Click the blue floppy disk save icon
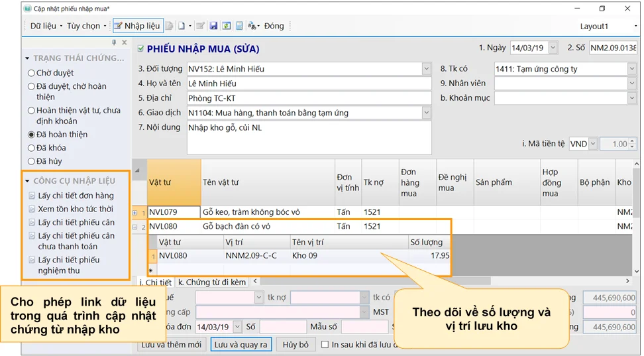Image resolution: width=644 pixels, height=356 pixels. click(x=213, y=26)
